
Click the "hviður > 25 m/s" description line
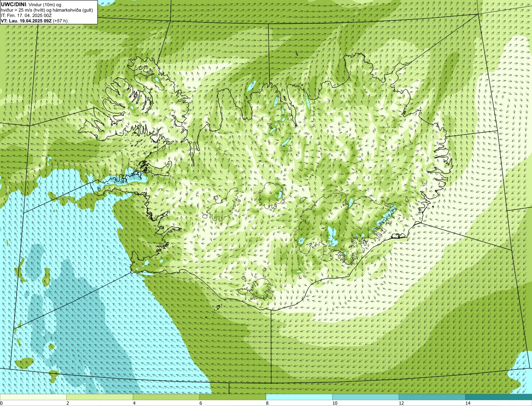tap(47, 10)
